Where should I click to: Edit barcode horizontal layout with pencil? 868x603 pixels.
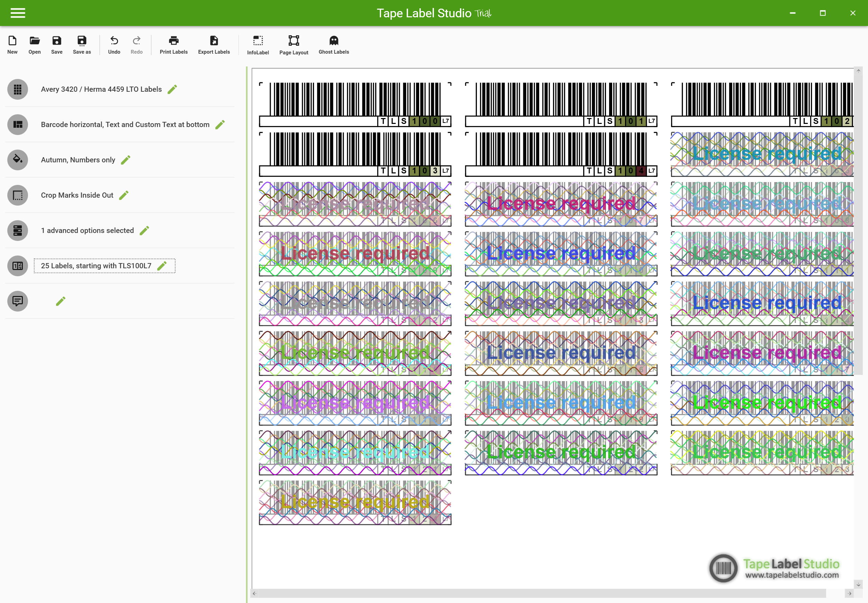point(220,125)
